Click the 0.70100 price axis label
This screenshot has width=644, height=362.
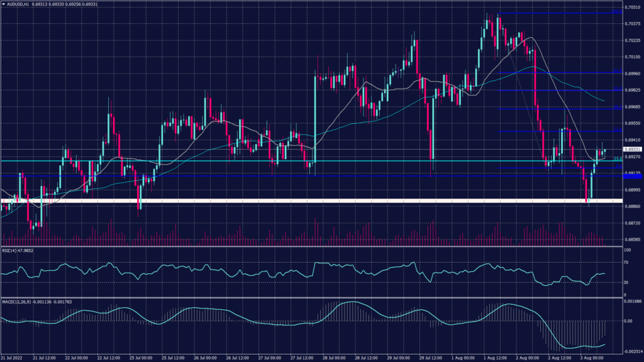pyautogui.click(x=632, y=57)
